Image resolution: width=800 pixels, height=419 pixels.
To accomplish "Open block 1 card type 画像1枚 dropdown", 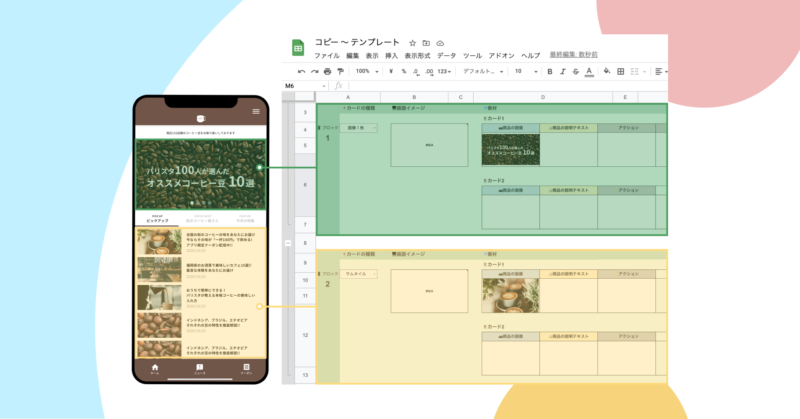I will tap(359, 128).
